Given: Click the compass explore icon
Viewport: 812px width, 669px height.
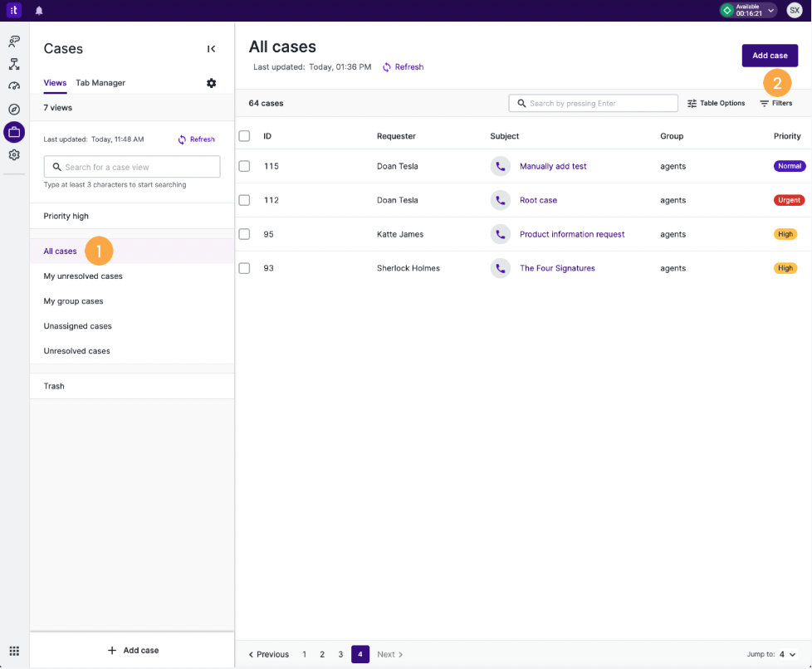Looking at the screenshot, I should tap(14, 109).
